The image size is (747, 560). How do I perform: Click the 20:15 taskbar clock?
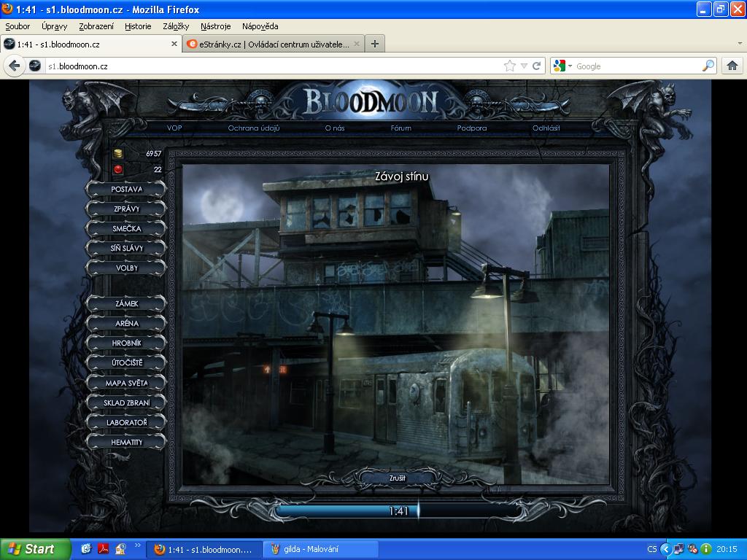(727, 549)
